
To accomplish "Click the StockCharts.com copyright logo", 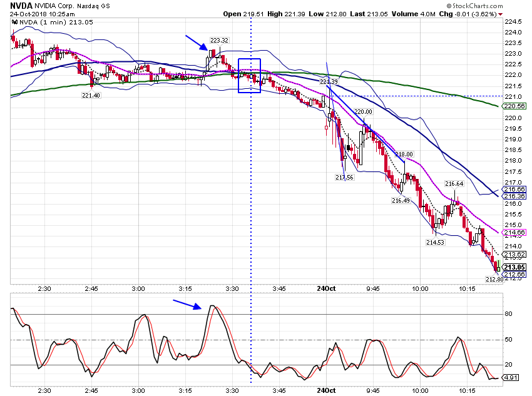I will 474,6.
